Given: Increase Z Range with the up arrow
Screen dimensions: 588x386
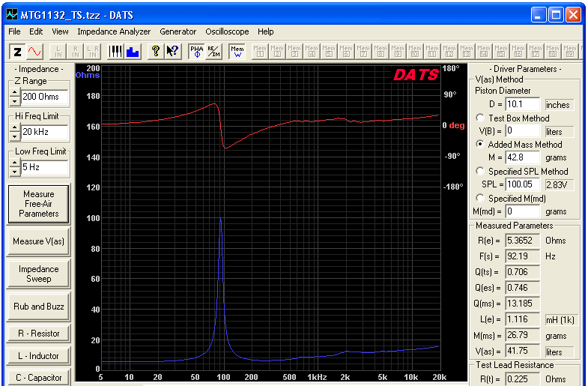Looking at the screenshot, I should (15, 92).
